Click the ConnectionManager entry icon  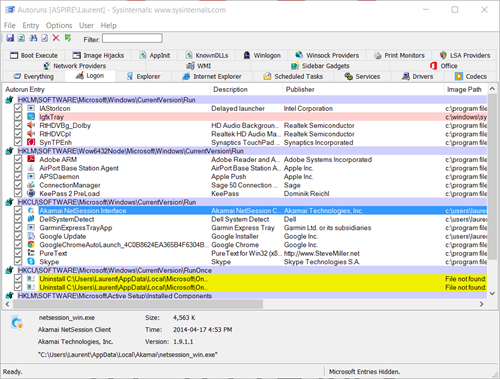pyautogui.click(x=31, y=185)
